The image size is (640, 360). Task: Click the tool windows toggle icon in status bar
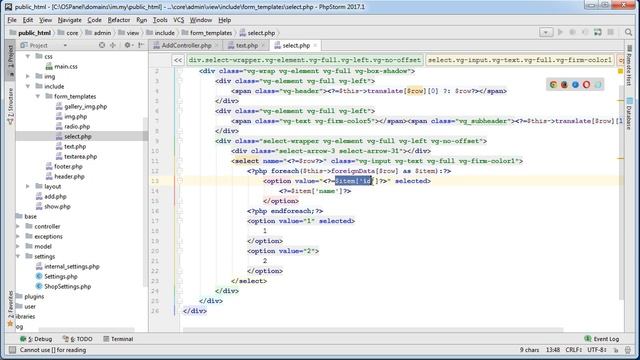pos(12,350)
